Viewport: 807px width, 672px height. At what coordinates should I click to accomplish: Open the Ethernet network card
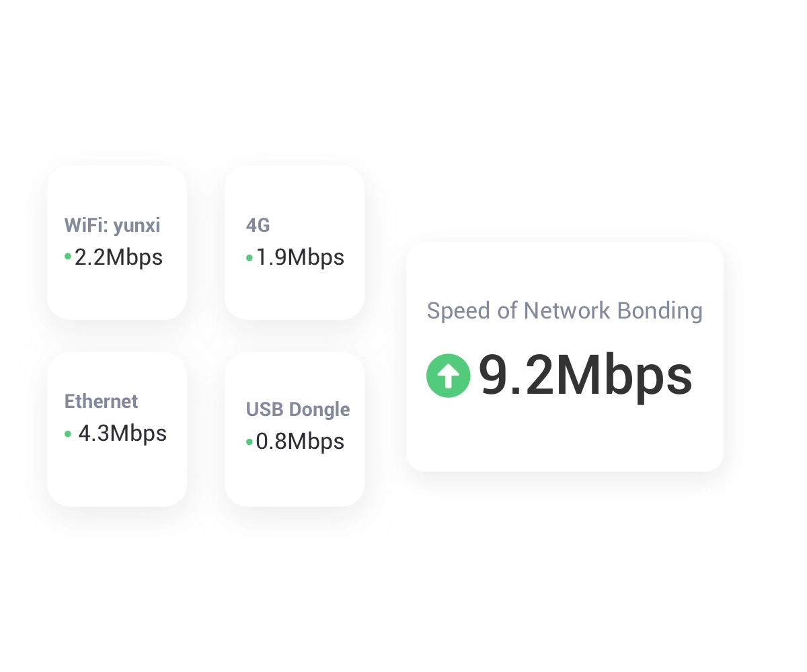117,429
